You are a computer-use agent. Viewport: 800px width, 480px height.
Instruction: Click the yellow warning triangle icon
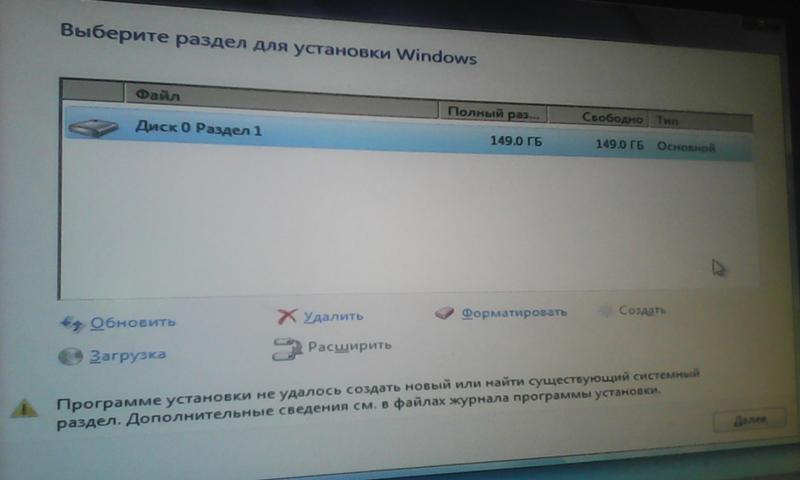click(24, 408)
